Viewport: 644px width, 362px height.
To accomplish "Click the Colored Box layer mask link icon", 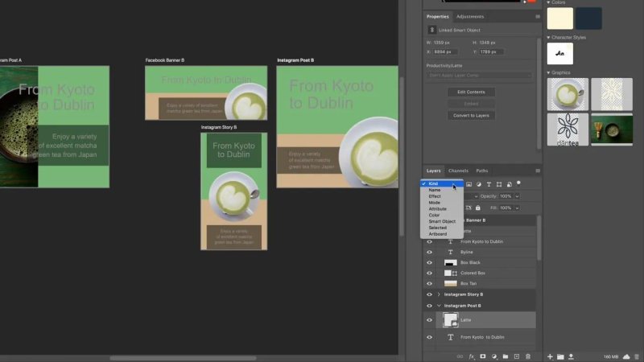I will 455,273.
